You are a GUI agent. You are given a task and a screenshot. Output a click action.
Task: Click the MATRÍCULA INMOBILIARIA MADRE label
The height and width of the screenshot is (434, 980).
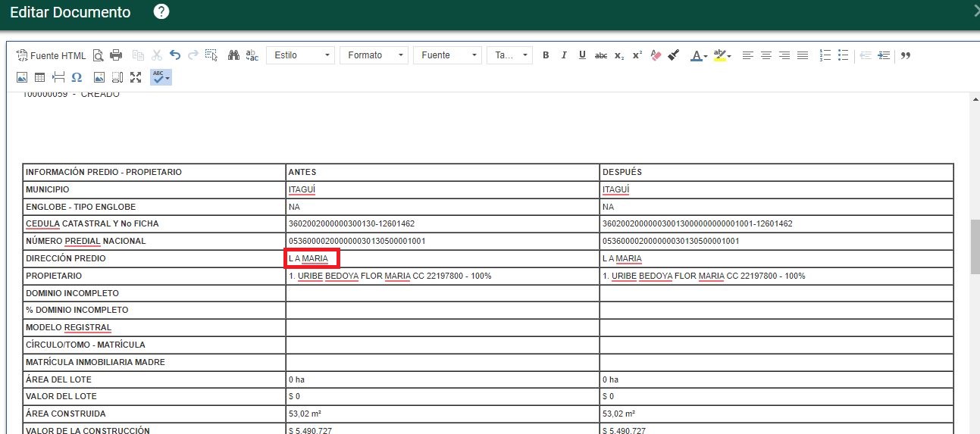click(95, 362)
